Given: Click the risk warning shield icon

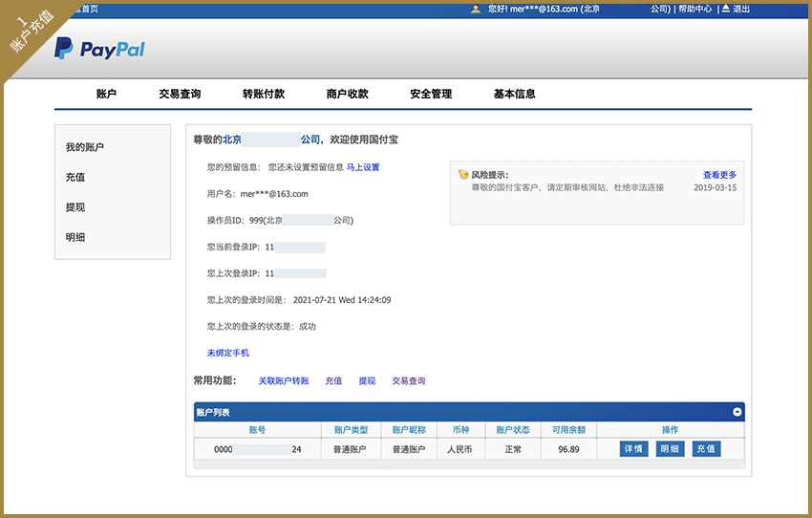Looking at the screenshot, I should click(463, 175).
